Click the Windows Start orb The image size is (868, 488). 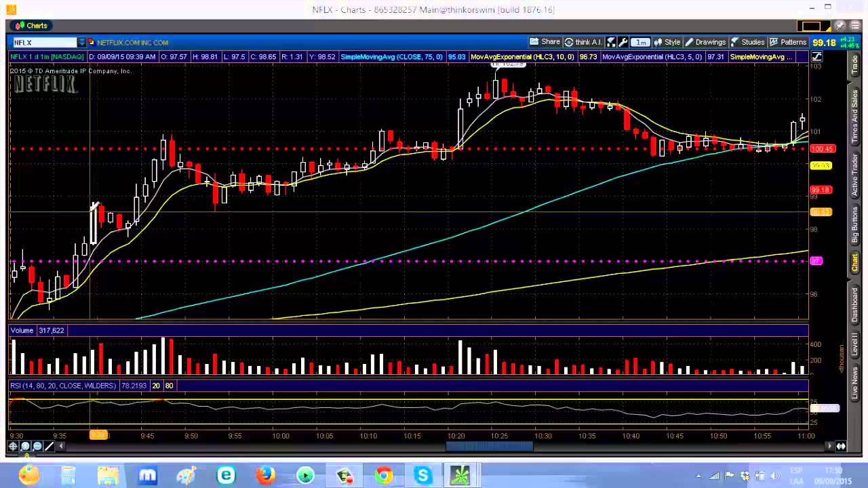coord(29,475)
